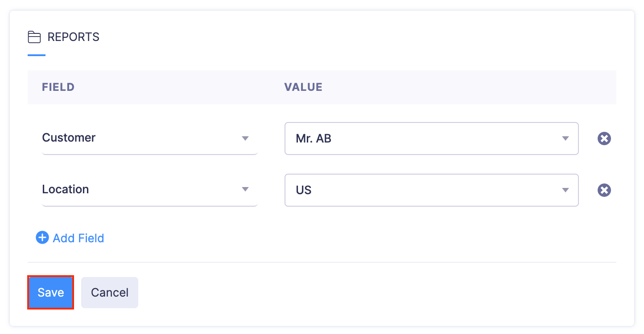
Task: Click the FIELD column header
Action: tap(58, 87)
